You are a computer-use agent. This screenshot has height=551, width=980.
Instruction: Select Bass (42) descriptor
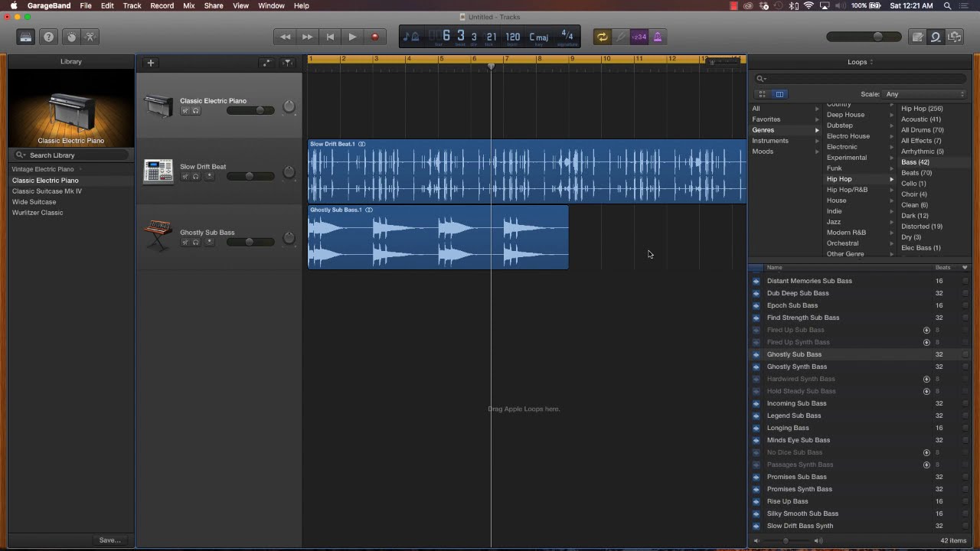click(x=915, y=162)
